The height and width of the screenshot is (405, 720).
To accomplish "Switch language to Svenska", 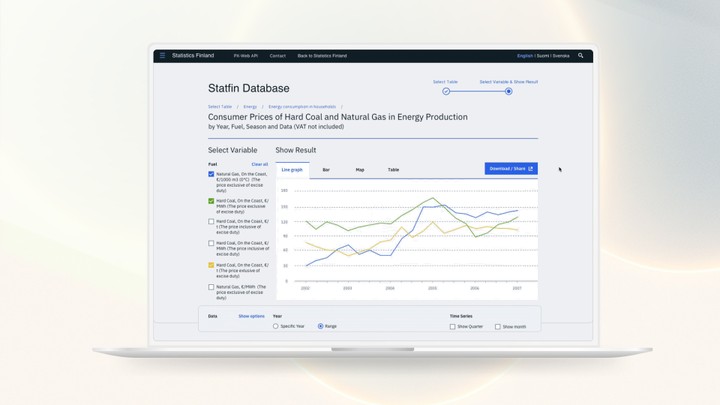I will 561,56.
